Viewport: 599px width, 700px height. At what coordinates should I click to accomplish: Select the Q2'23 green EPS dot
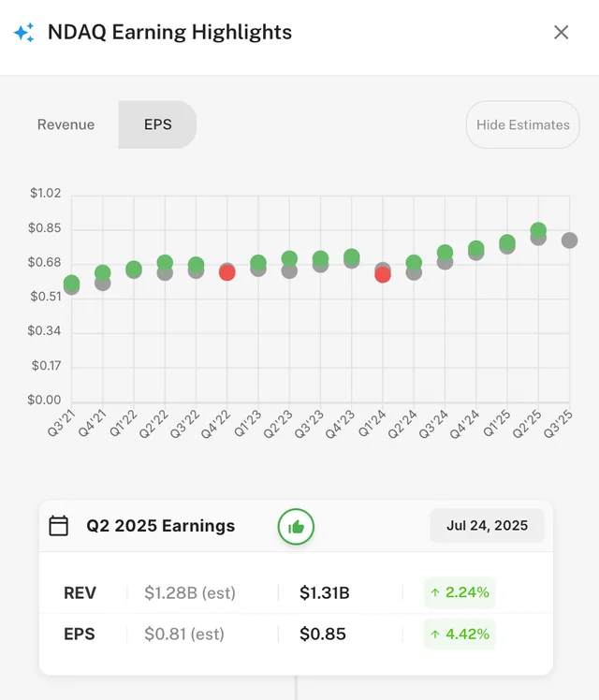(289, 258)
